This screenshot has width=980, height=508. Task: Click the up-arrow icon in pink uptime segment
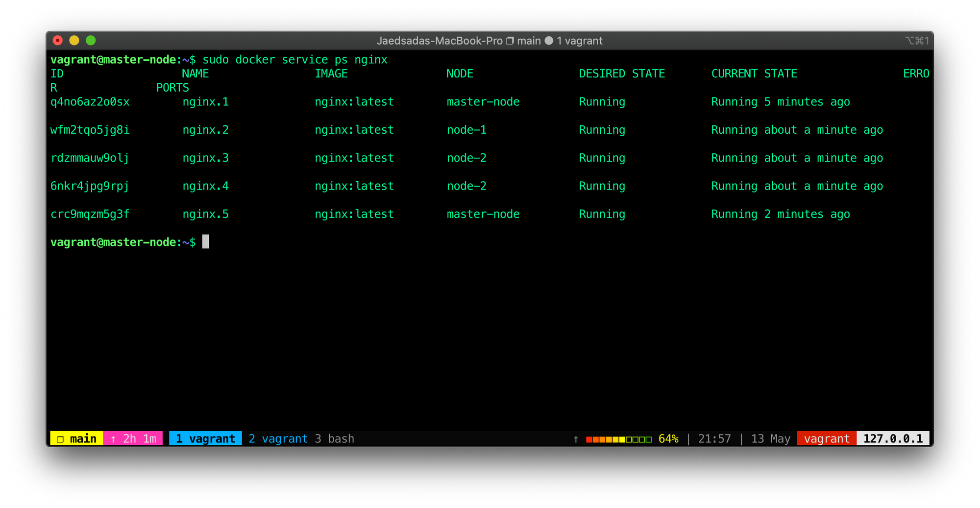113,439
